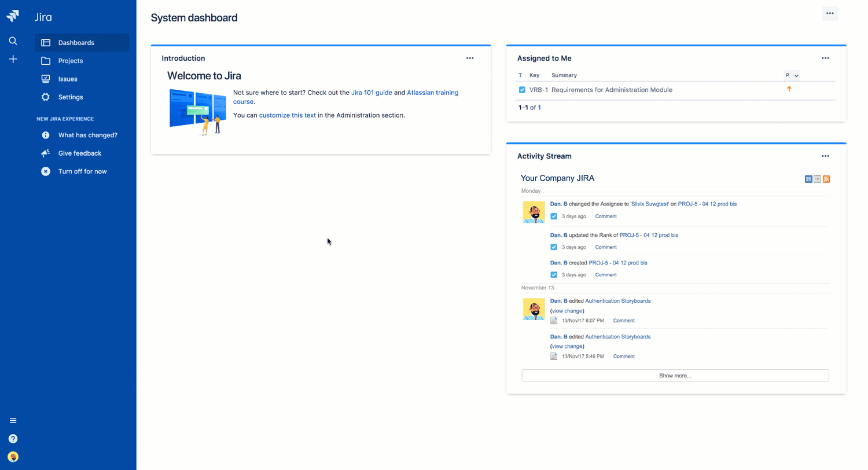Open the Projects section in the sidebar

[72, 60]
